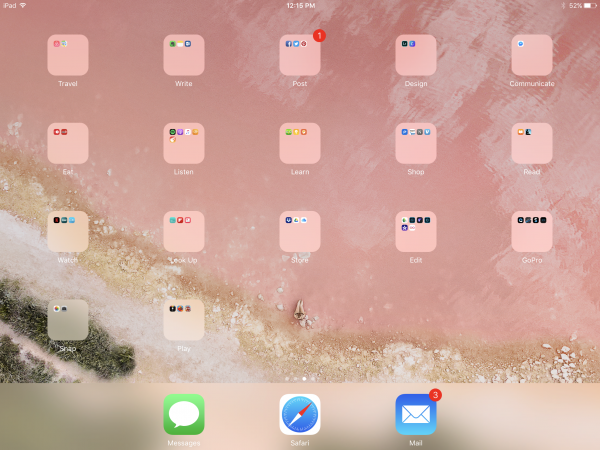Open the Store folder
The height and width of the screenshot is (450, 600).
tap(300, 232)
